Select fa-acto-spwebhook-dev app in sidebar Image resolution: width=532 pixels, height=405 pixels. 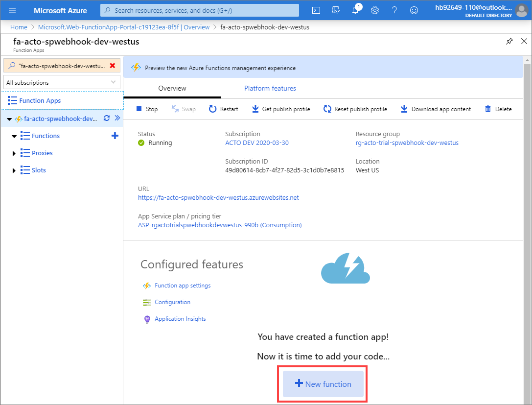(x=60, y=119)
